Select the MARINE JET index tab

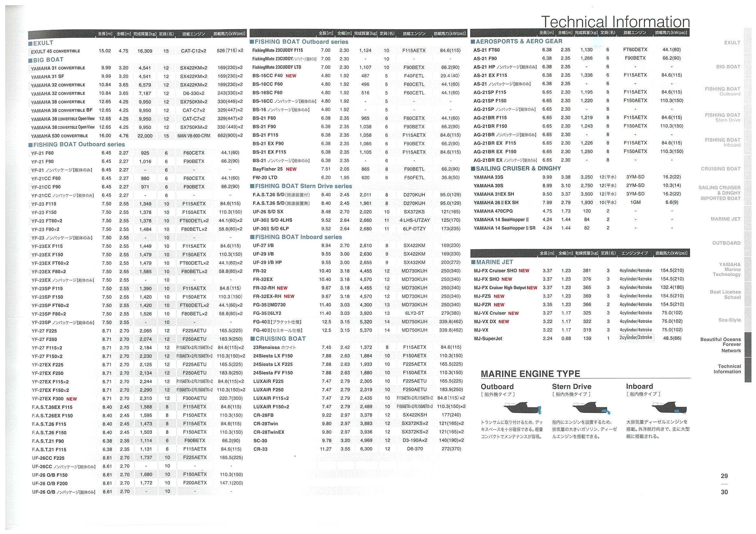coord(725,219)
